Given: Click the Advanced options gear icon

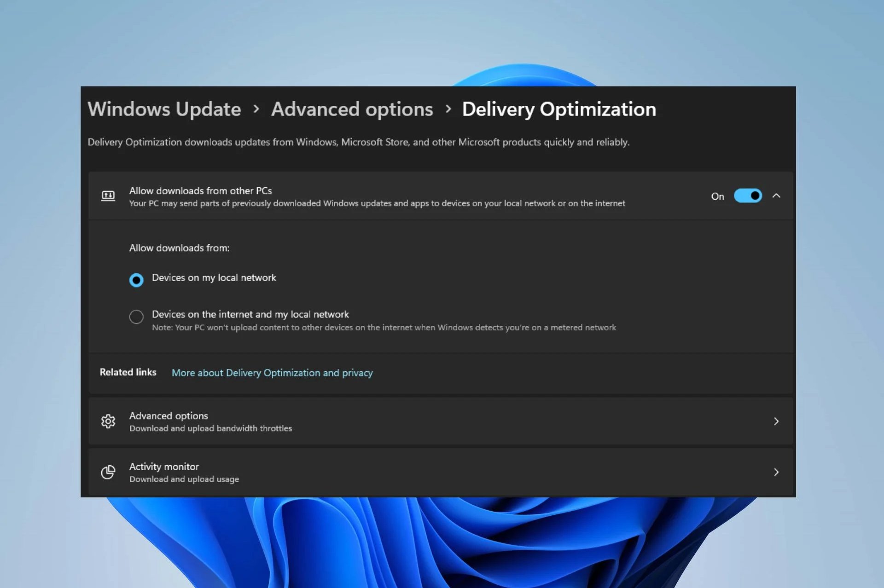Looking at the screenshot, I should point(108,421).
